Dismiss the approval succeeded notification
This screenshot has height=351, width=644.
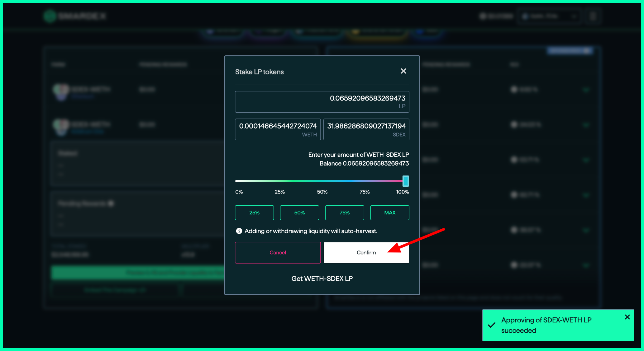pos(627,317)
